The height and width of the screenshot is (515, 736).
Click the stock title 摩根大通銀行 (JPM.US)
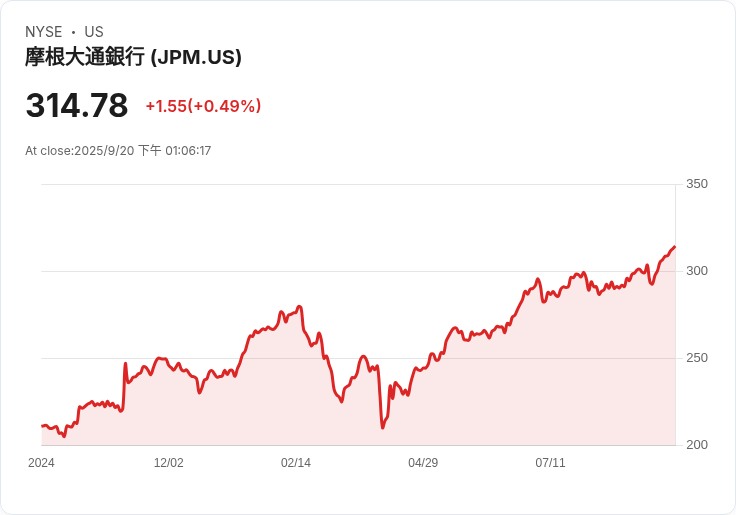pyautogui.click(x=133, y=57)
